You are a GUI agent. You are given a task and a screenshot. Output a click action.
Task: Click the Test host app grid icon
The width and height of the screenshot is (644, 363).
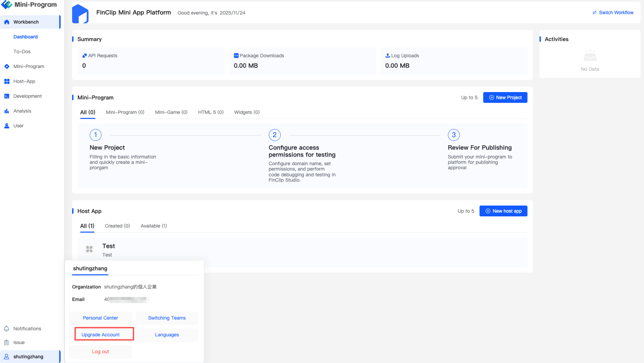pos(89,249)
